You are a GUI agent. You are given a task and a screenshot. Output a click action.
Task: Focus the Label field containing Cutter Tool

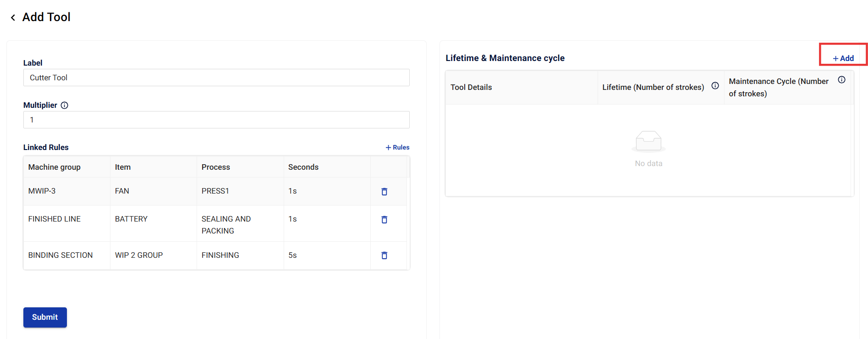click(x=216, y=78)
